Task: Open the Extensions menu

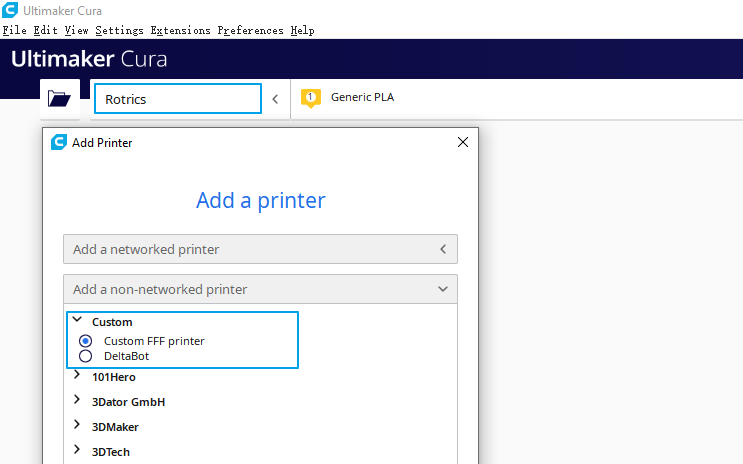Action: (181, 30)
